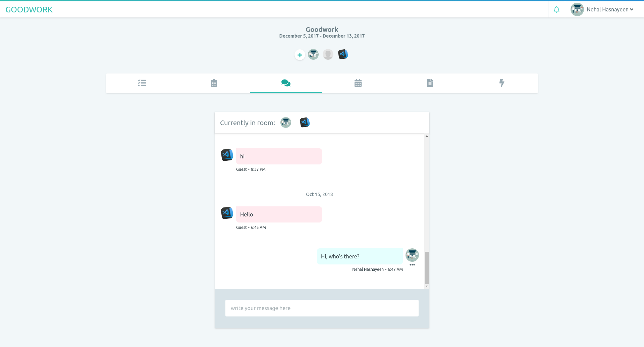Open the clipboard discussions tab
Image resolution: width=644 pixels, height=347 pixels.
click(x=214, y=83)
